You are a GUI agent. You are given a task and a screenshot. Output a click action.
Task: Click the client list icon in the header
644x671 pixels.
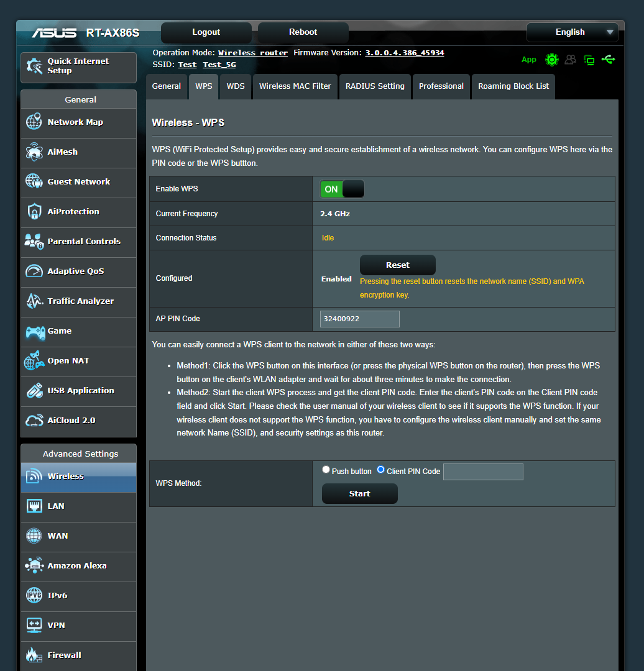(x=571, y=60)
